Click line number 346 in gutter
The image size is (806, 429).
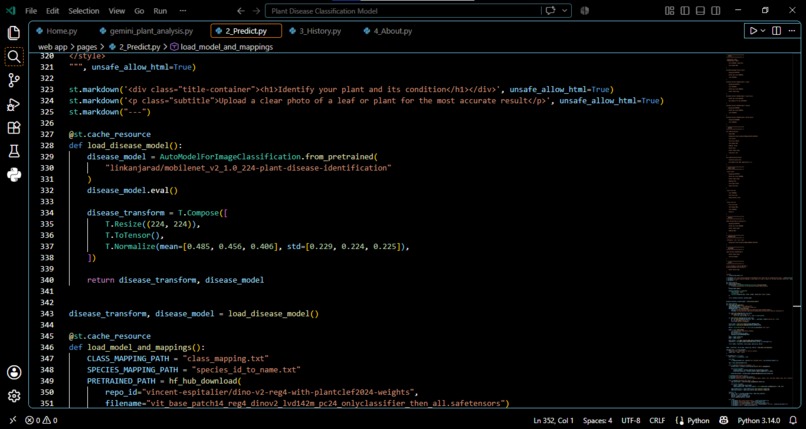coord(47,347)
